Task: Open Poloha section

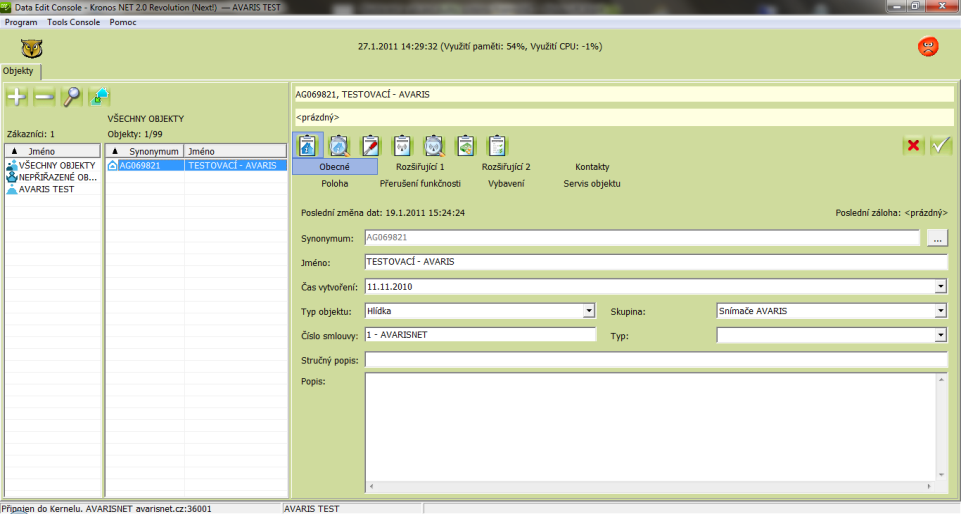Action: click(335, 183)
